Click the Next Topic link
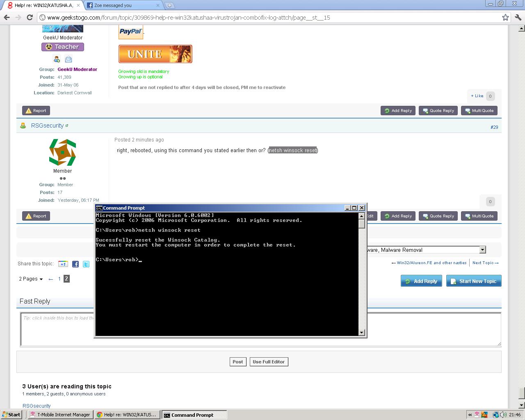Viewport: 525px width, 420px height. [x=486, y=263]
